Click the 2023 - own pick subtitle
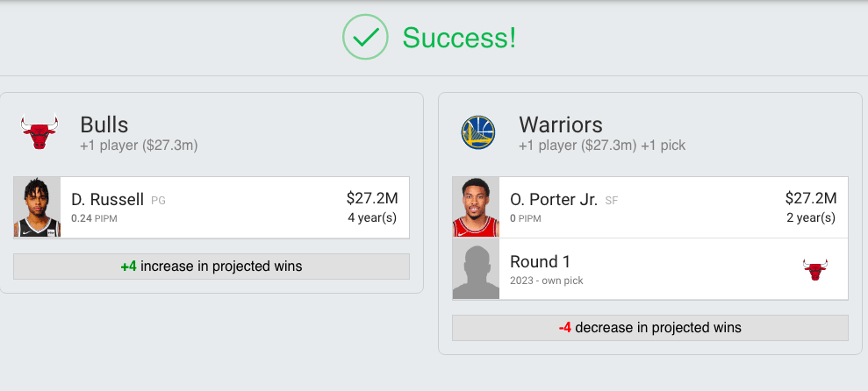This screenshot has height=391, width=868. click(547, 281)
